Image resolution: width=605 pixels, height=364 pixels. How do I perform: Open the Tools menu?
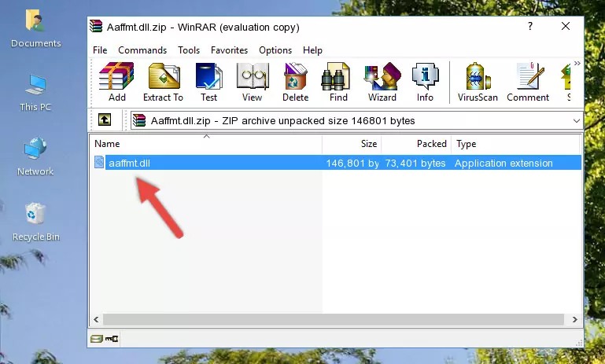[189, 50]
